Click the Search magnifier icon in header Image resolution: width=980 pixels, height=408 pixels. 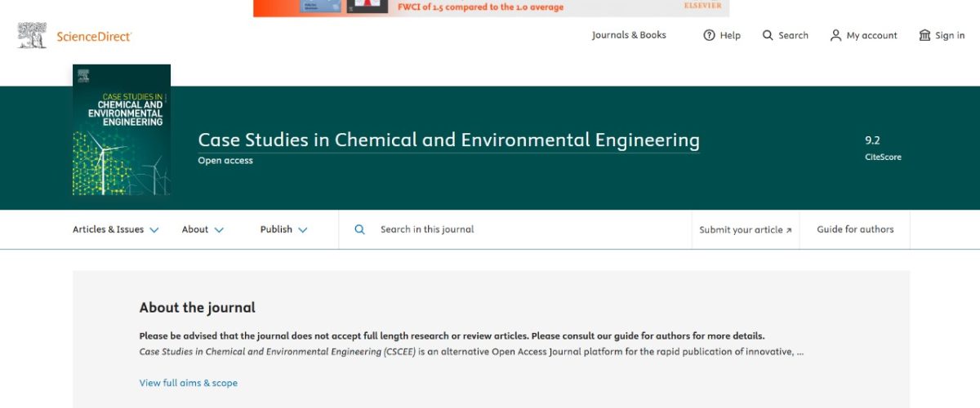pyautogui.click(x=768, y=35)
